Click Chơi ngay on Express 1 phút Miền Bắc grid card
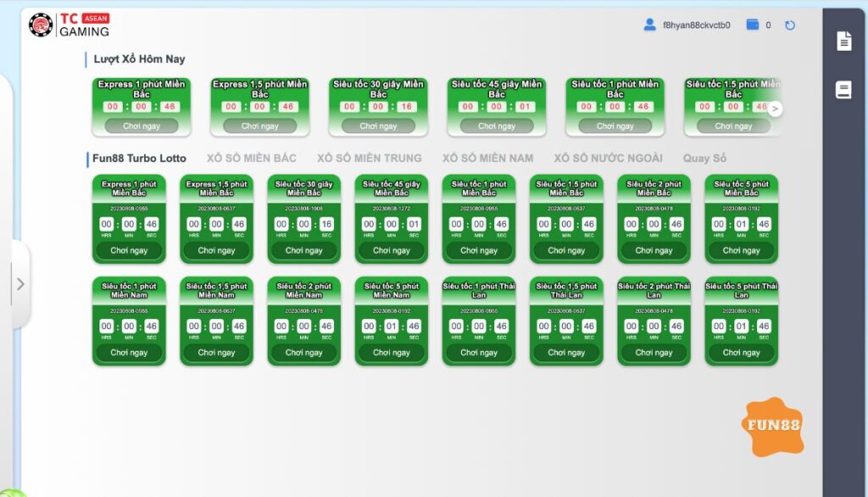This screenshot has height=497, width=868. click(129, 250)
